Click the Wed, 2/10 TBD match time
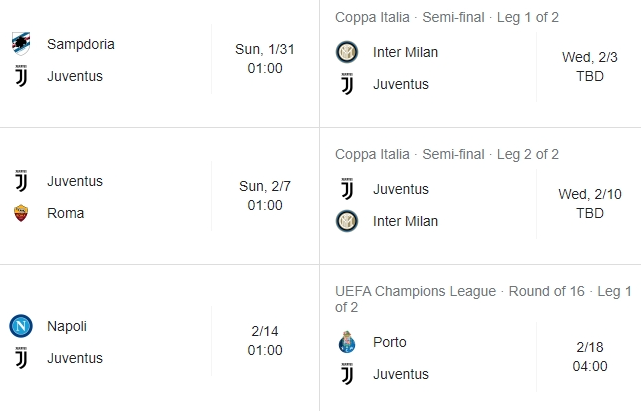641x411 pixels. [590, 205]
